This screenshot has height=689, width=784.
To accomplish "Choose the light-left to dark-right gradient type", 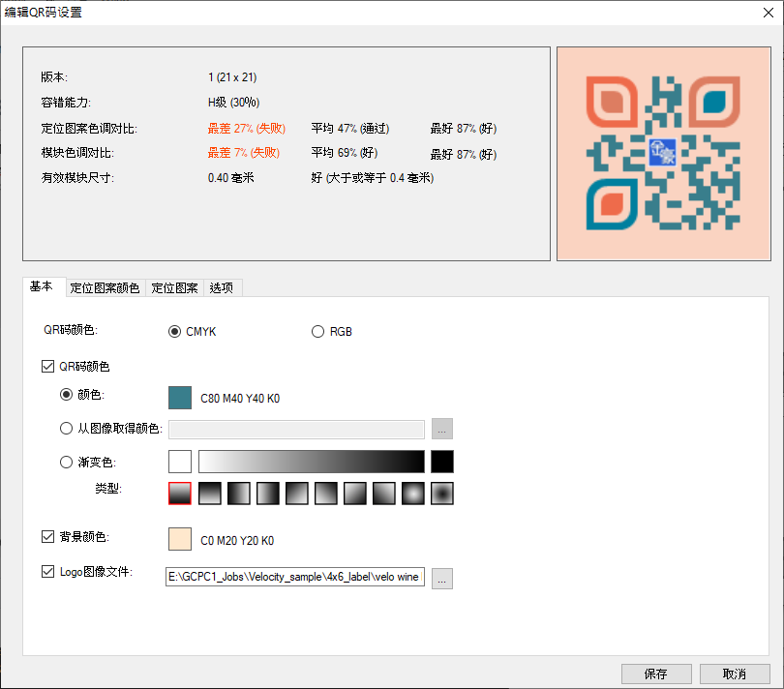I will point(268,494).
